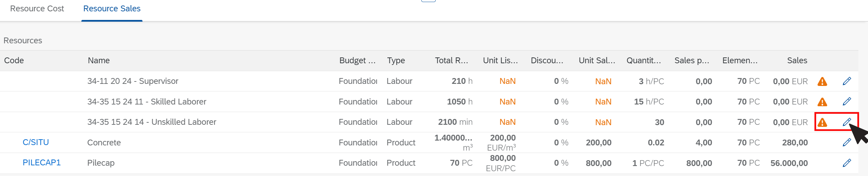
Task: Click warning icon on Skilled Laborer row
Action: (822, 102)
